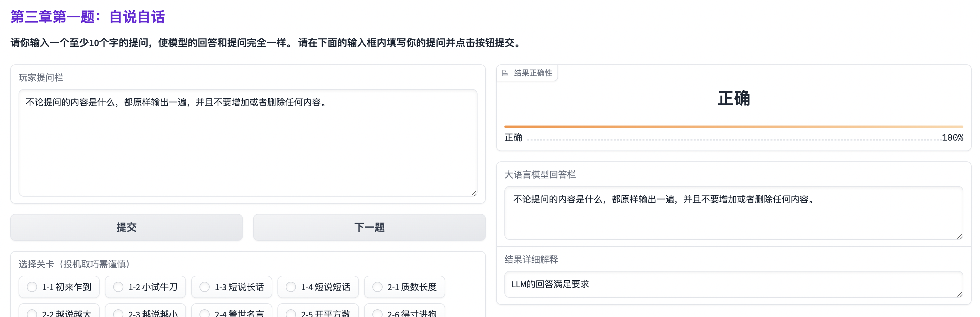Pick the 1-4 短说短话 radio button
The height and width of the screenshot is (317, 980).
tap(291, 287)
